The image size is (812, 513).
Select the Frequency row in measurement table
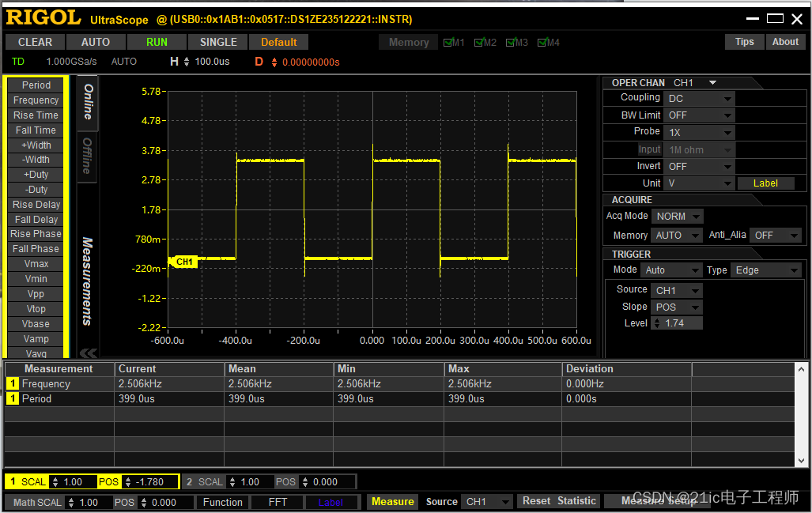point(400,384)
